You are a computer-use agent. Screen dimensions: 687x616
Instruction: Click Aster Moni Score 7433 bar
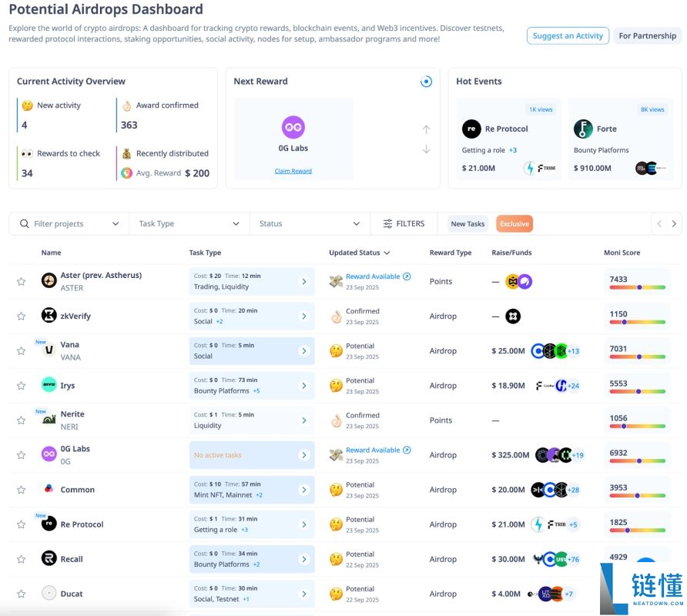[x=638, y=287]
